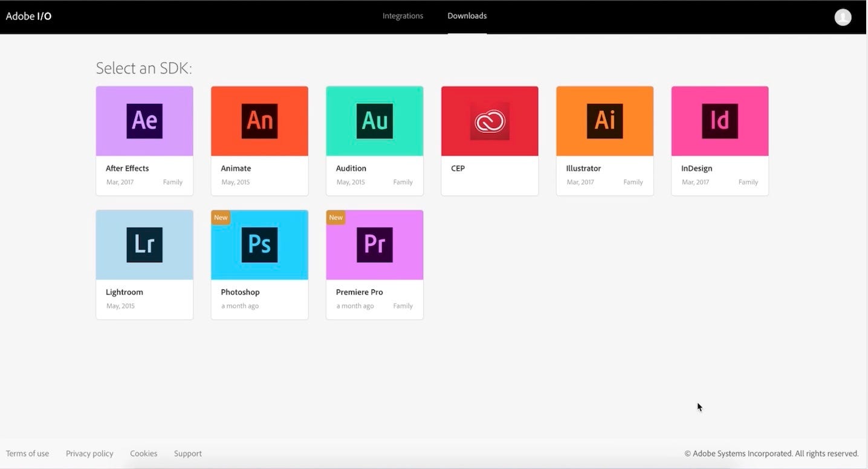This screenshot has width=868, height=469.
Task: Click Family label on Premiere Pro card
Action: (403, 306)
